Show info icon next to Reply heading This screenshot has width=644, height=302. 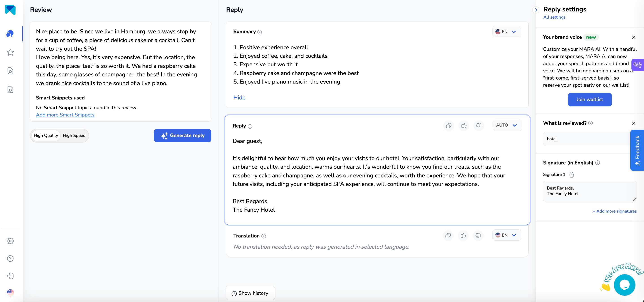(250, 126)
